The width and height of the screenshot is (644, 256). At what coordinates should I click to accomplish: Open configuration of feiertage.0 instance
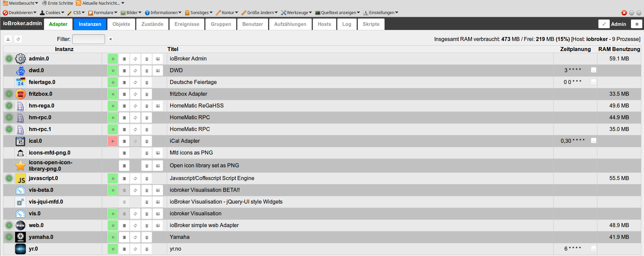pyautogui.click(x=124, y=82)
